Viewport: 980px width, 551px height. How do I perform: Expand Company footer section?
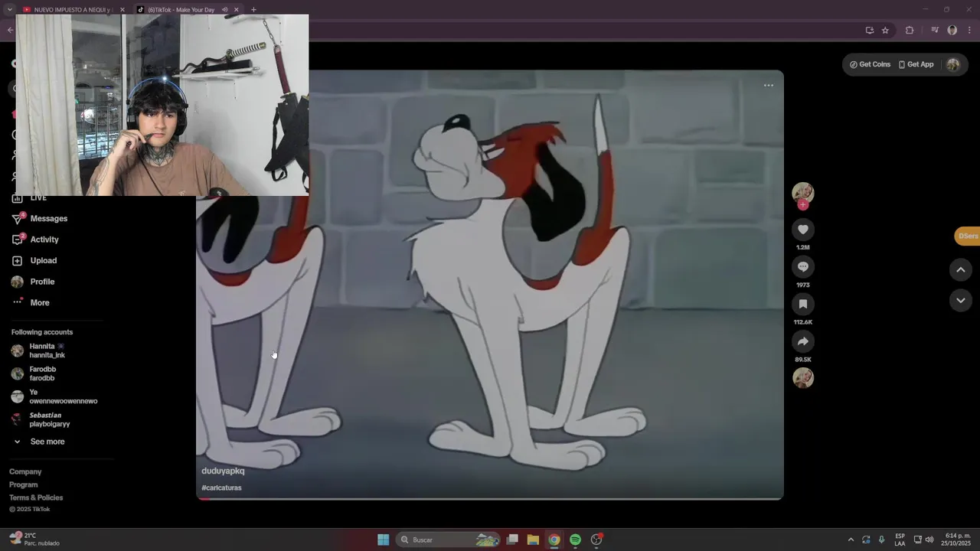point(25,471)
